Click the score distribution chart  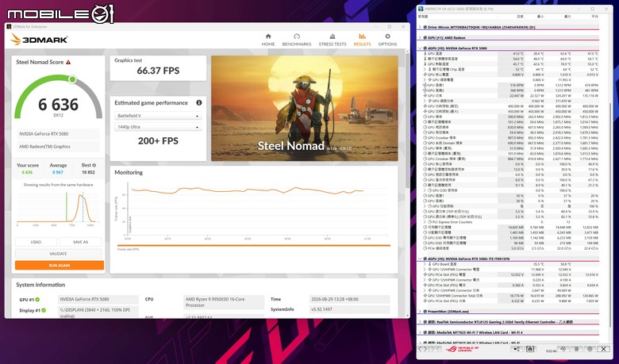58,209
